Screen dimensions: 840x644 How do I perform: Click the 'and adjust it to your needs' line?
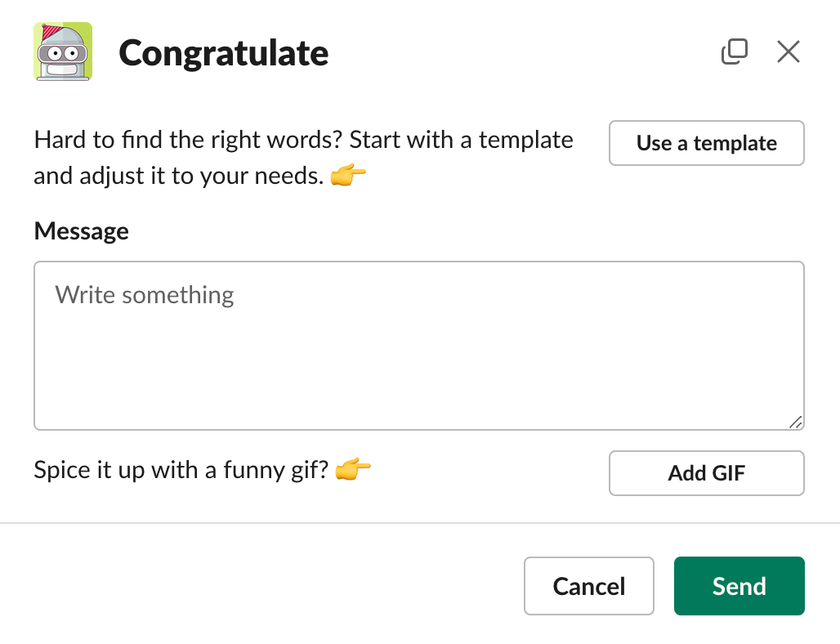tap(178, 176)
